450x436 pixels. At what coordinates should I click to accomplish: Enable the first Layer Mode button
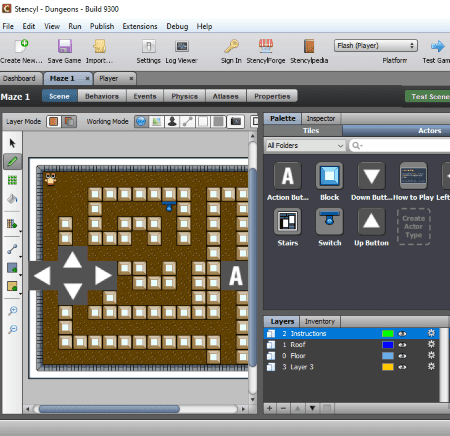point(54,121)
